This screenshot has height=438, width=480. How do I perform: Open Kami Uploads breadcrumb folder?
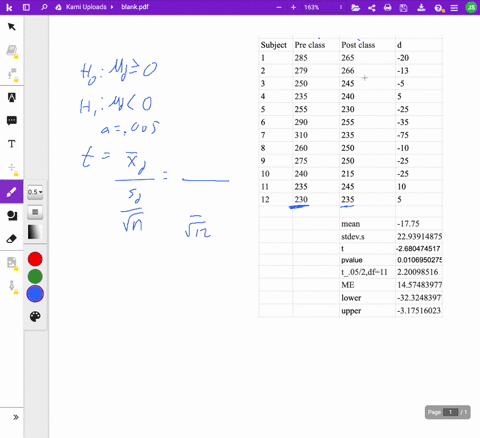[86, 7]
